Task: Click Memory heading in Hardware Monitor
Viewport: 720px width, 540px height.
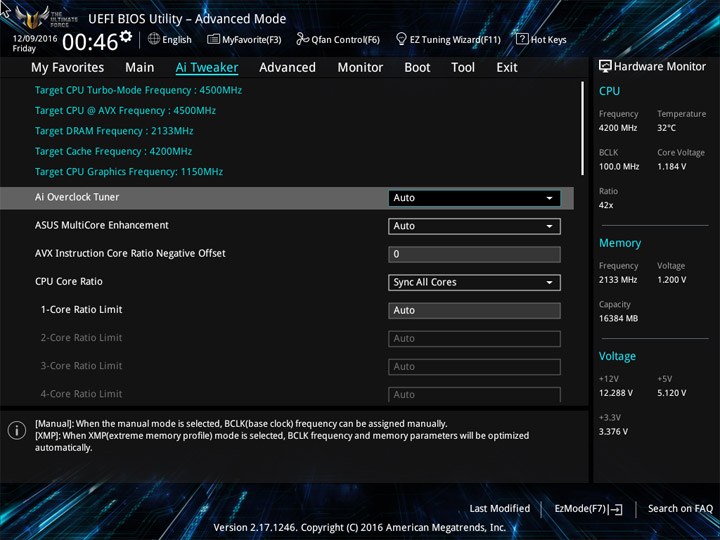Action: pyautogui.click(x=620, y=243)
